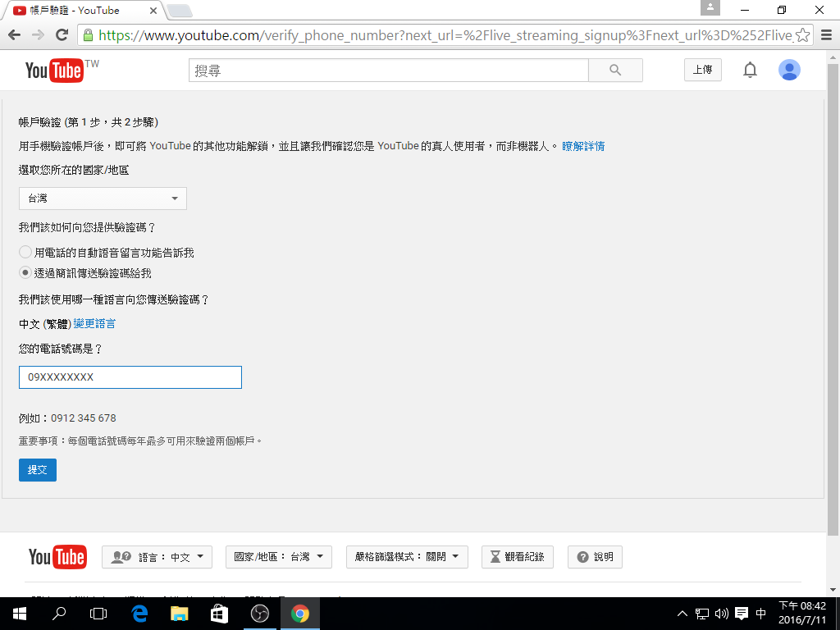The height and width of the screenshot is (630, 840).
Task: Open a new tab
Action: 180,10
